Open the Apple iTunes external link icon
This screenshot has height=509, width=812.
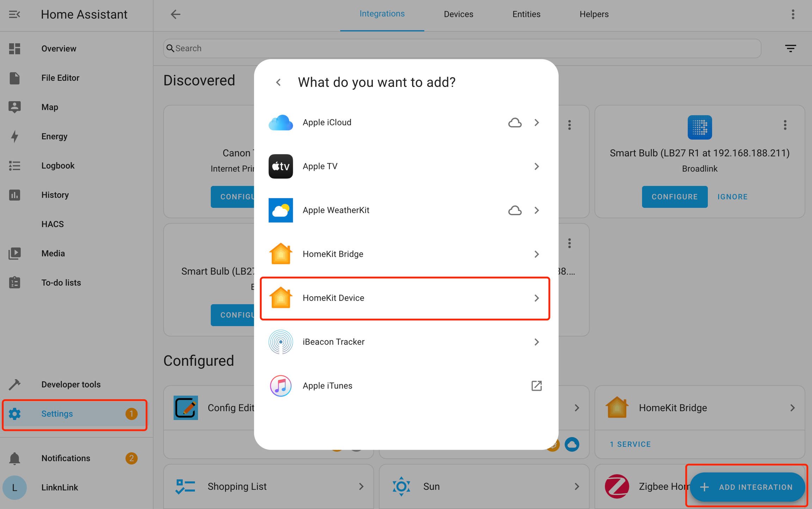coord(536,386)
